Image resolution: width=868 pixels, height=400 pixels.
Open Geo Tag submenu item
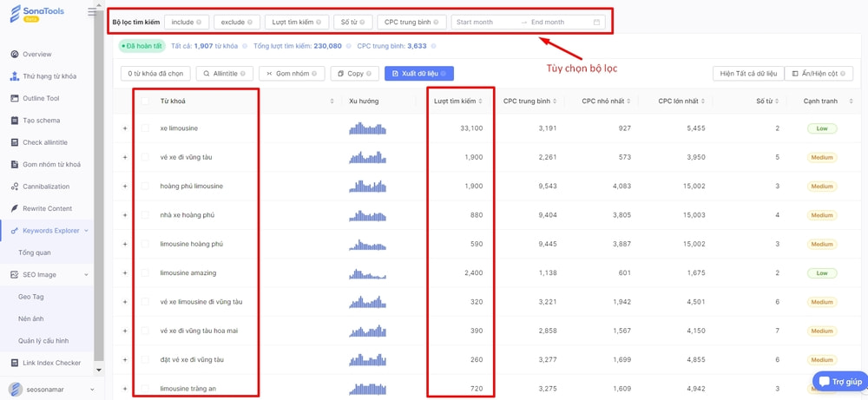click(x=31, y=297)
